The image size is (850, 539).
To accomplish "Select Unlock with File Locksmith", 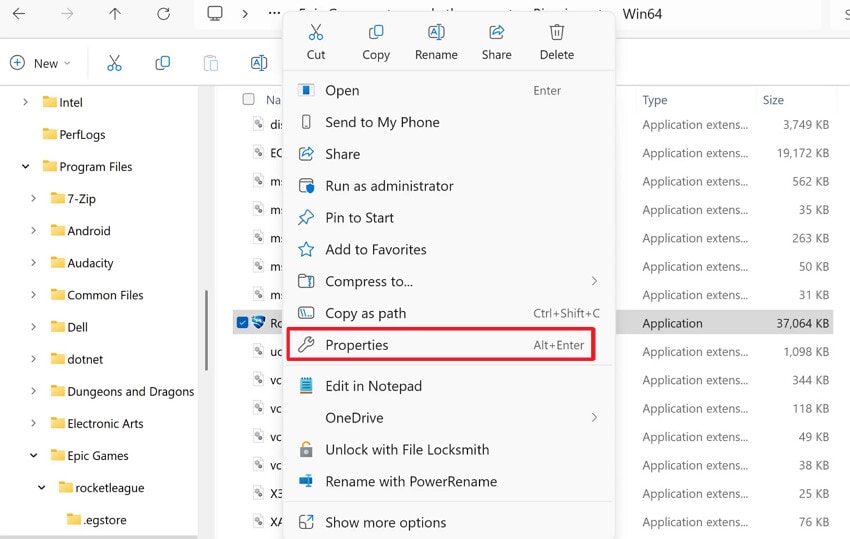I will [449, 449].
